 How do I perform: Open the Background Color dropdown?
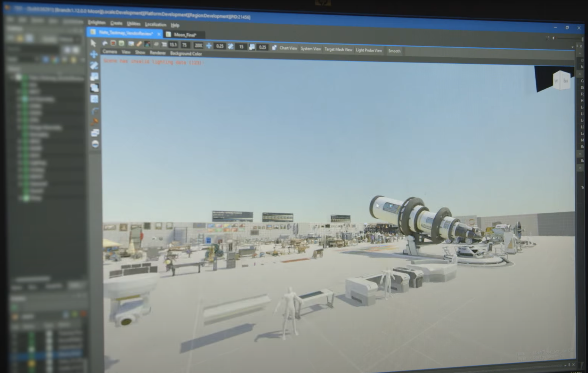186,54
